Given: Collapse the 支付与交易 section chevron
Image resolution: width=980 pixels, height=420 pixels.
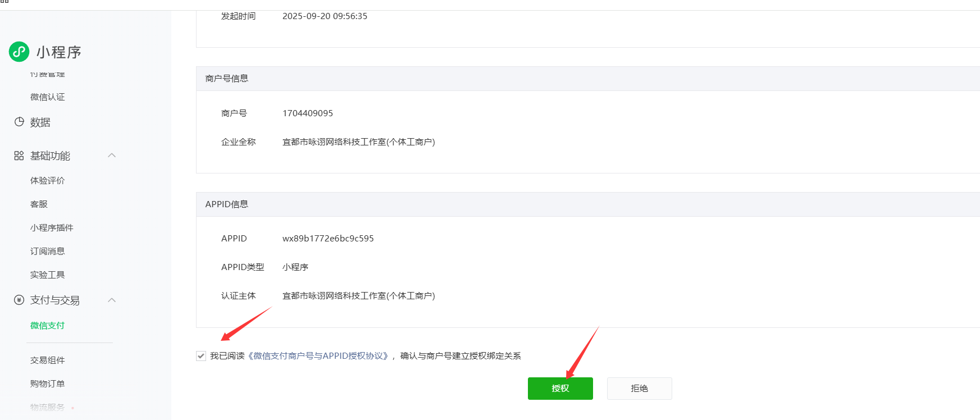Looking at the screenshot, I should [x=112, y=300].
